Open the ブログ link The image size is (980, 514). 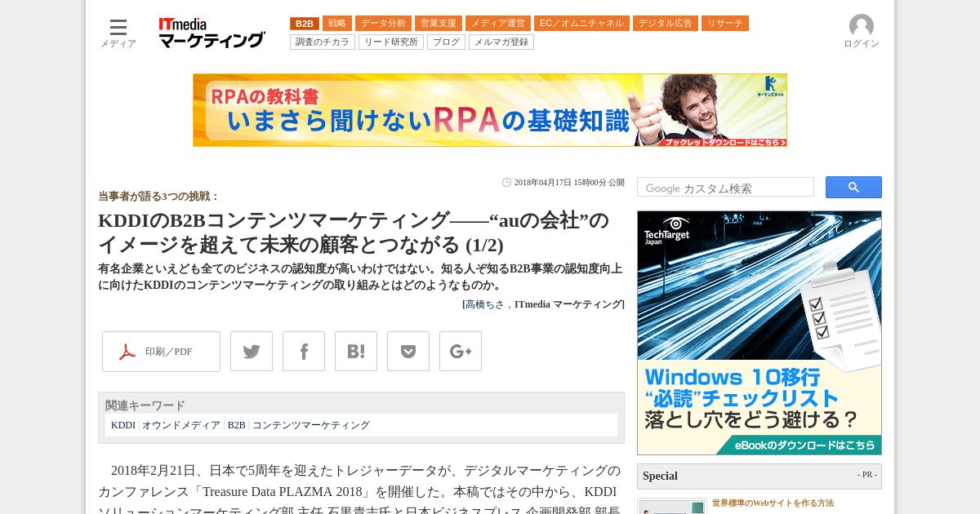pos(446,42)
